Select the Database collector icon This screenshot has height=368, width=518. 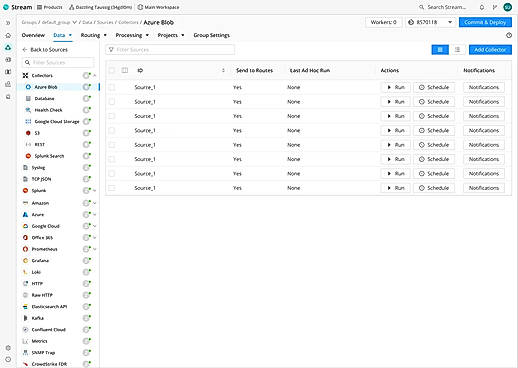[x=28, y=99]
